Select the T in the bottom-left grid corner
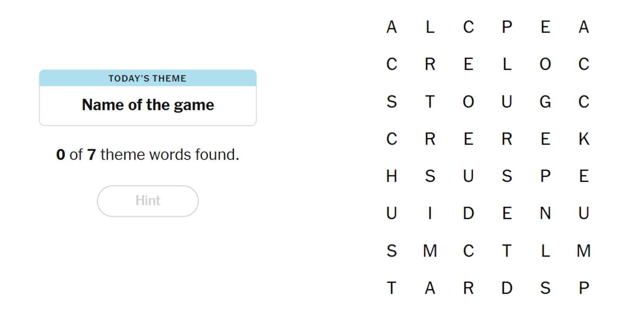 tap(391, 288)
